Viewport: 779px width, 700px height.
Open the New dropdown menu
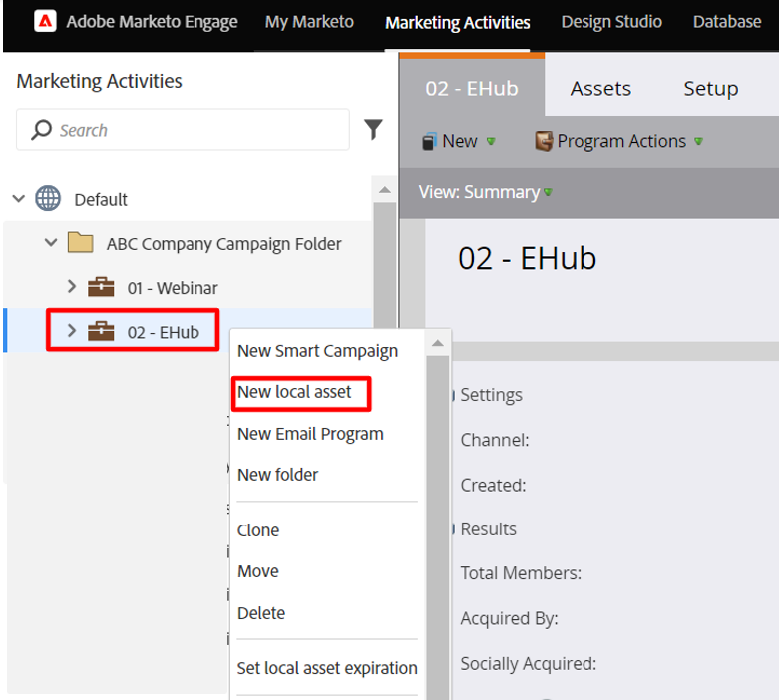[459, 141]
